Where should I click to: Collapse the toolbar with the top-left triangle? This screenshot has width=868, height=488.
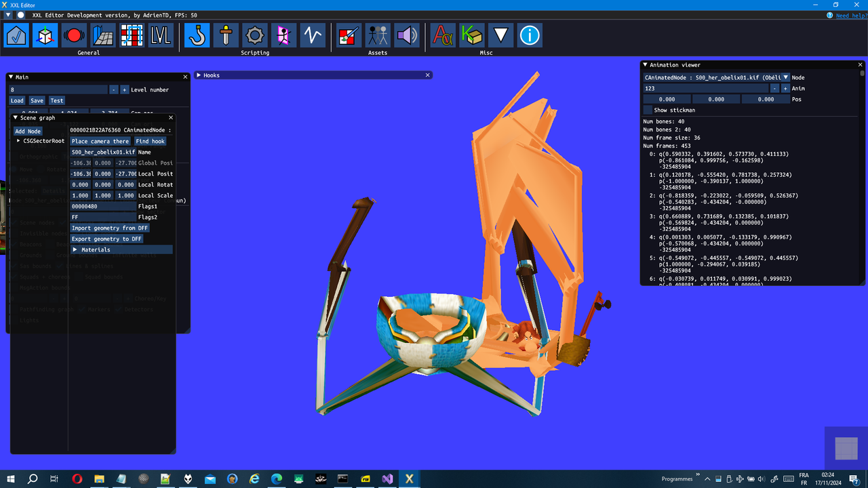click(x=9, y=15)
